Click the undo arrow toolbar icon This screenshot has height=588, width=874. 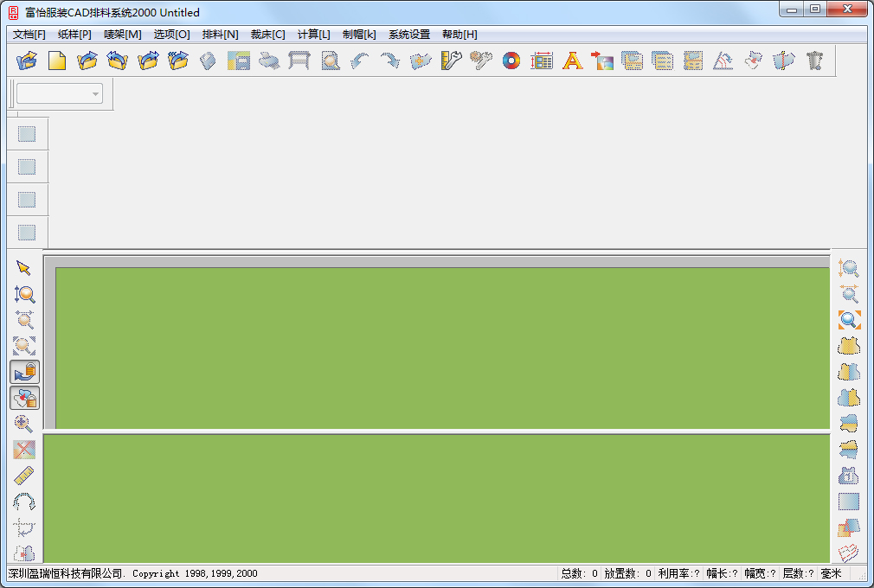click(x=359, y=61)
